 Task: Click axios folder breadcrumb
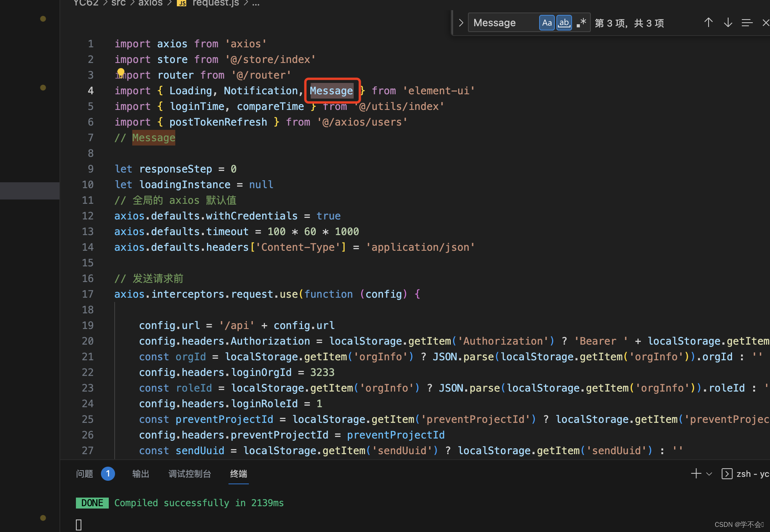(150, 3)
